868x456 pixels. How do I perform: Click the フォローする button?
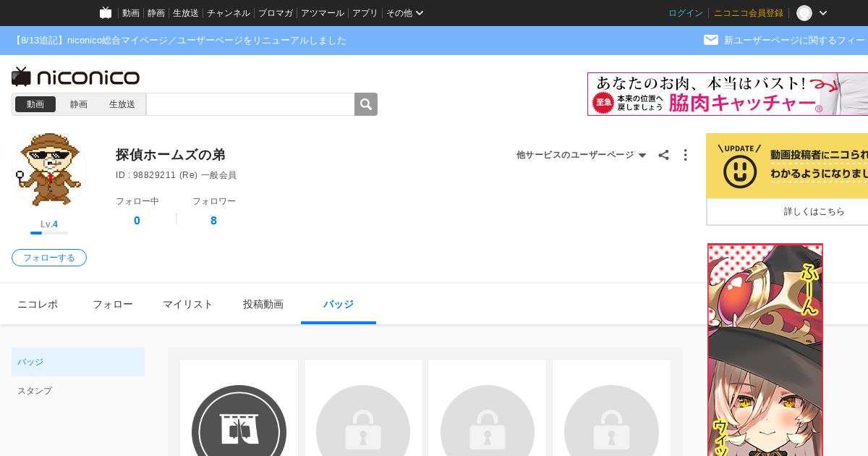pyautogui.click(x=49, y=258)
